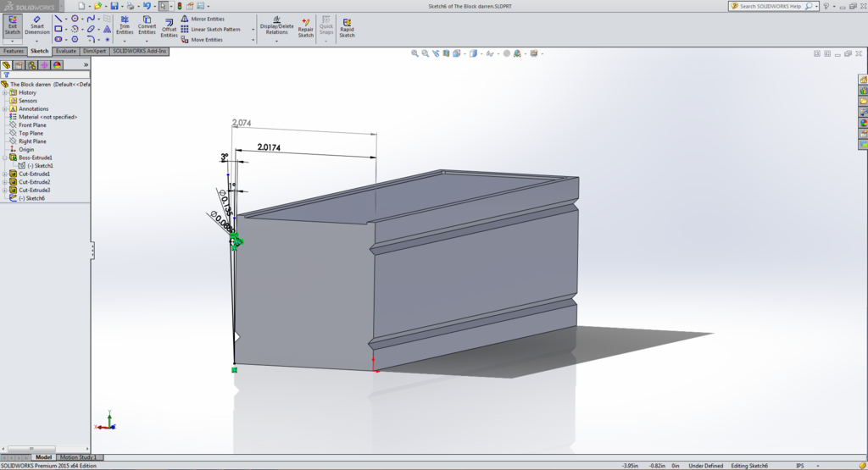Open the Move Entities dropdown arrow
868x470 pixels.
(x=253, y=40)
